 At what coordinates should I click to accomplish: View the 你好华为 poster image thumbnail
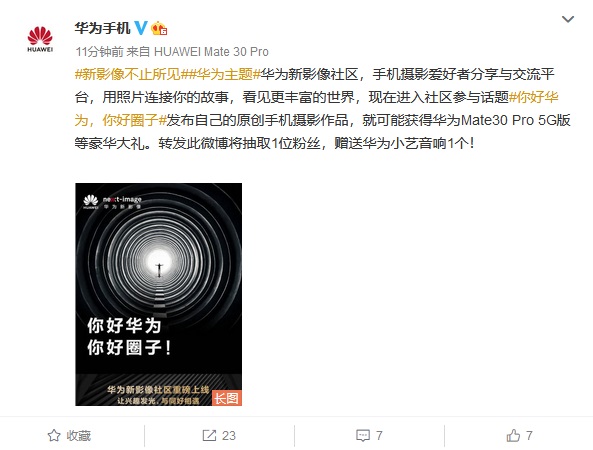(x=158, y=295)
